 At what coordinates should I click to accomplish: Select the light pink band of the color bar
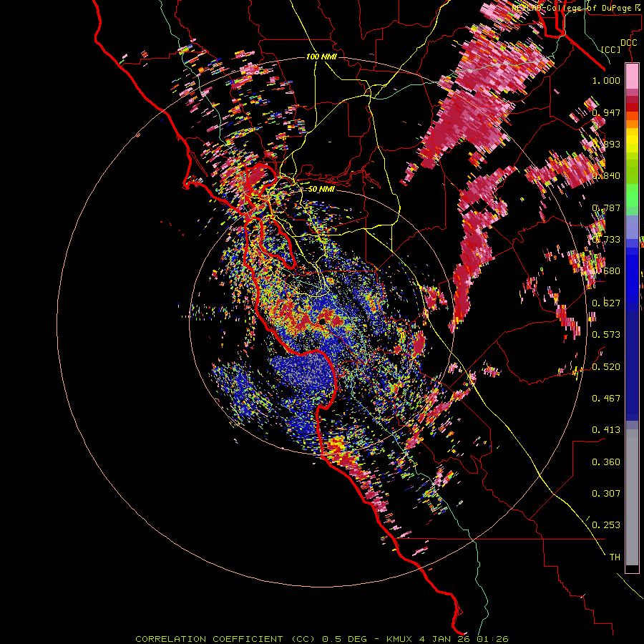[x=632, y=77]
